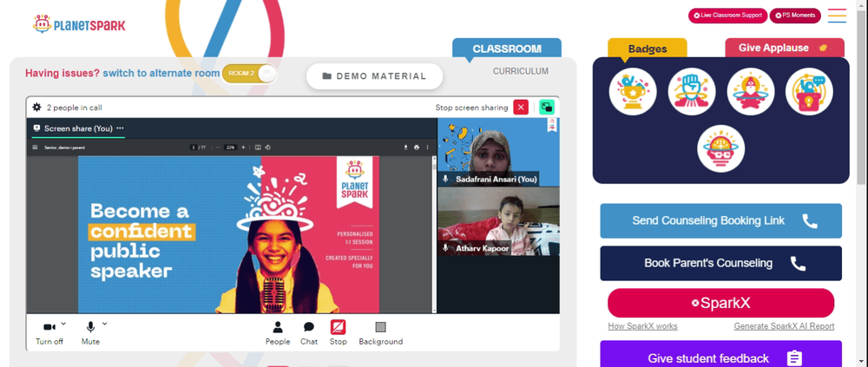Click the PDF zoom percentage field

tap(230, 147)
